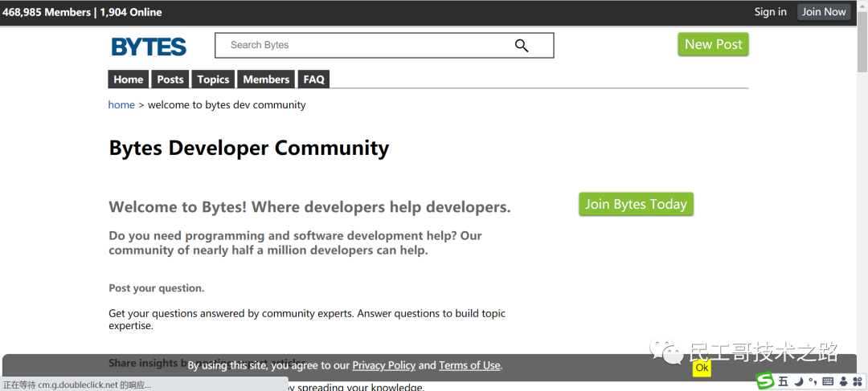Viewport: 868px width, 391px height.
Task: Select the FAQ tab
Action: (314, 79)
